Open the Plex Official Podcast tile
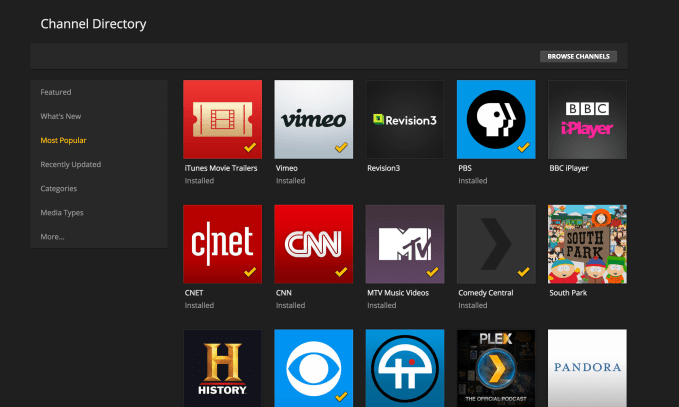 click(496, 368)
